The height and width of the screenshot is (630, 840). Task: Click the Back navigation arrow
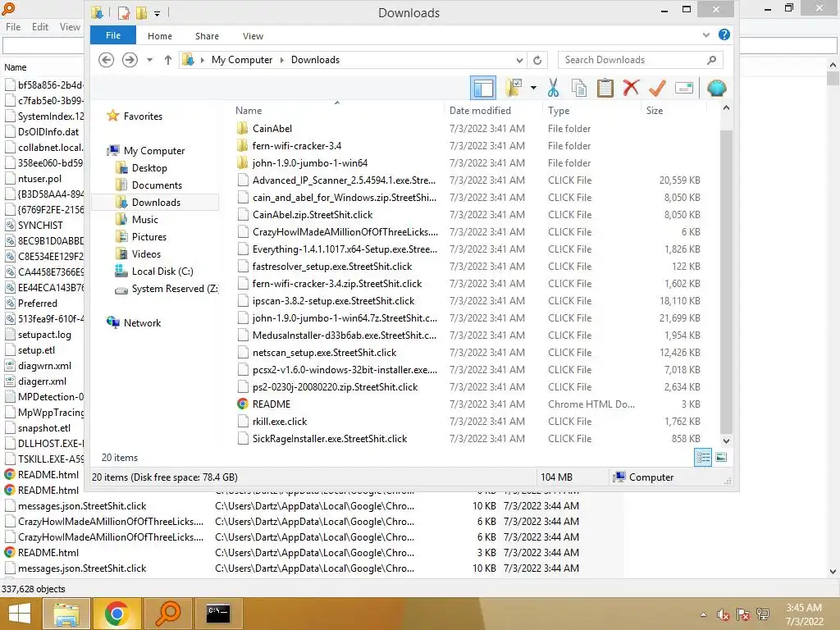106,60
